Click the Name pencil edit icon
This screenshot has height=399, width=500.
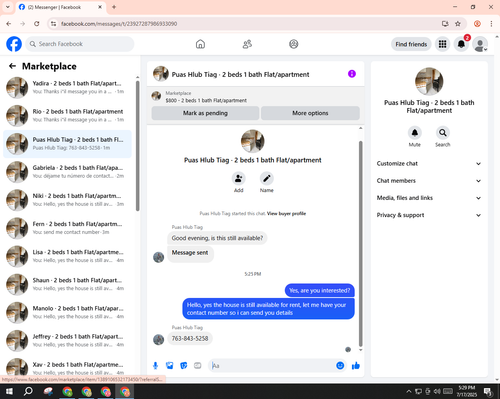pos(267,179)
